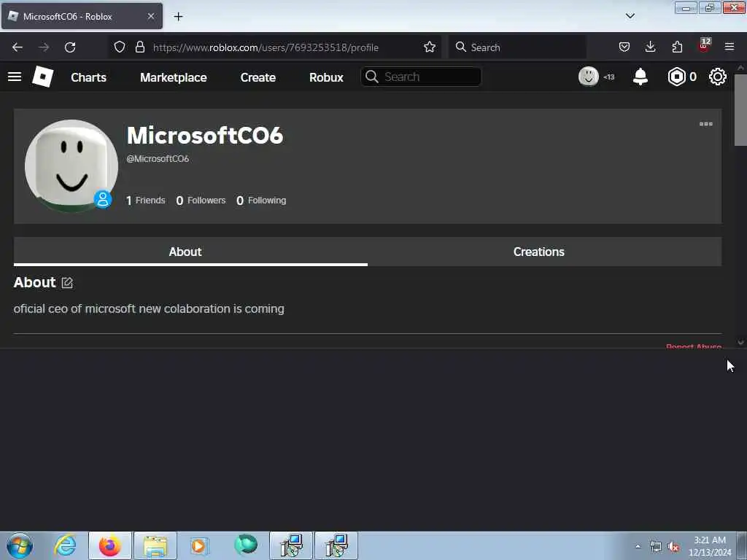Open Marketplace in the Roblox navigation

[174, 77]
